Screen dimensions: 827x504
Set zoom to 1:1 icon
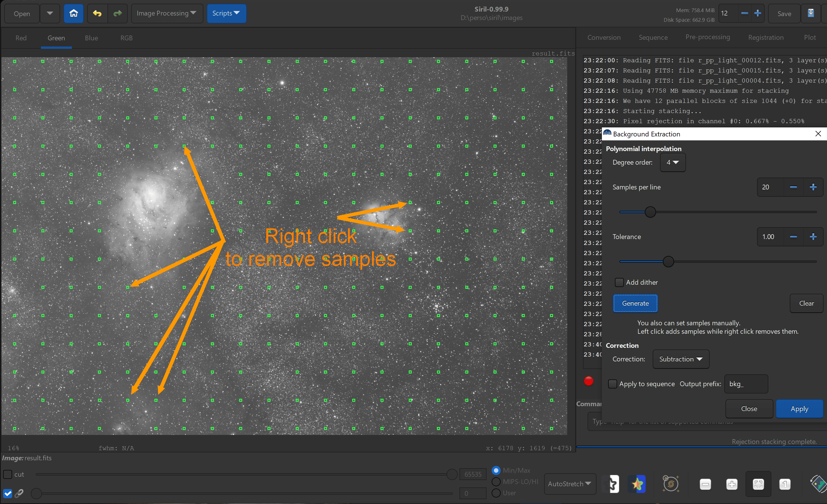[x=784, y=484]
